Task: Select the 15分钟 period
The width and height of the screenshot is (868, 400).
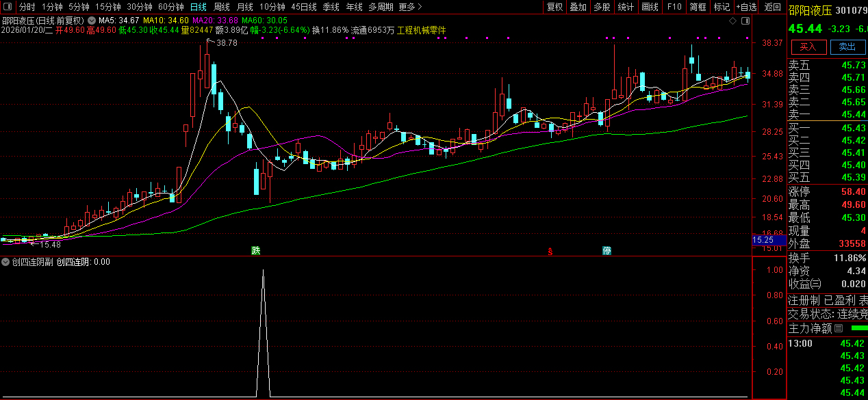Action: pyautogui.click(x=107, y=7)
